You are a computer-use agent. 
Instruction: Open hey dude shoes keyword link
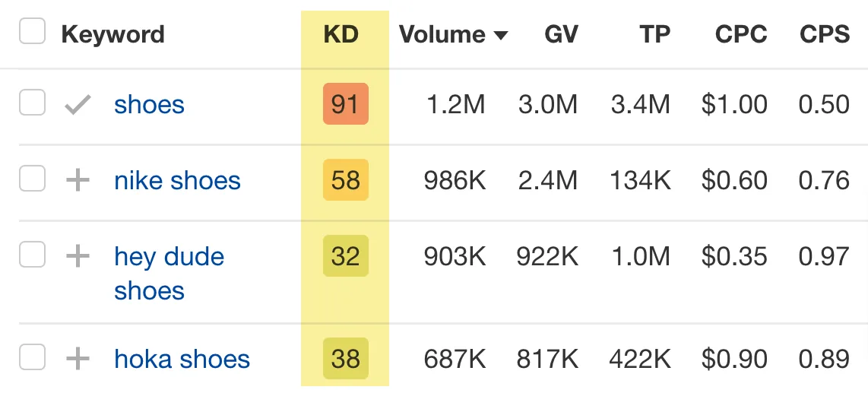click(169, 274)
